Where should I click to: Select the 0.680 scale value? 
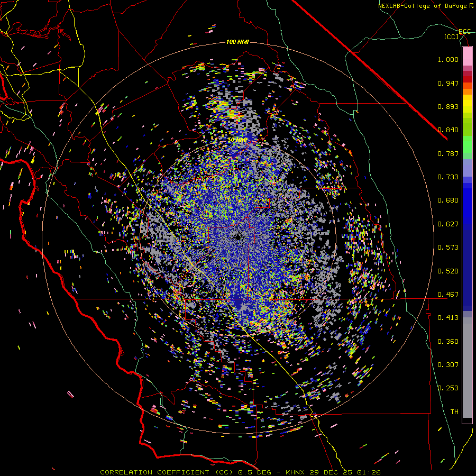pos(448,200)
